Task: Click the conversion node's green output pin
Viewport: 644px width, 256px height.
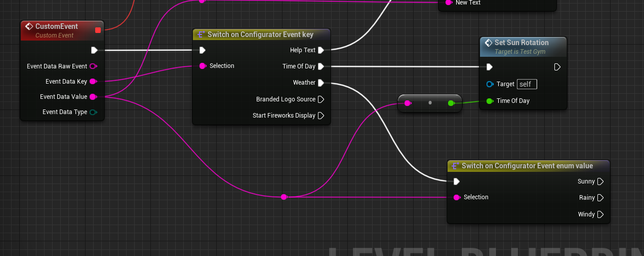Action: tap(452, 103)
